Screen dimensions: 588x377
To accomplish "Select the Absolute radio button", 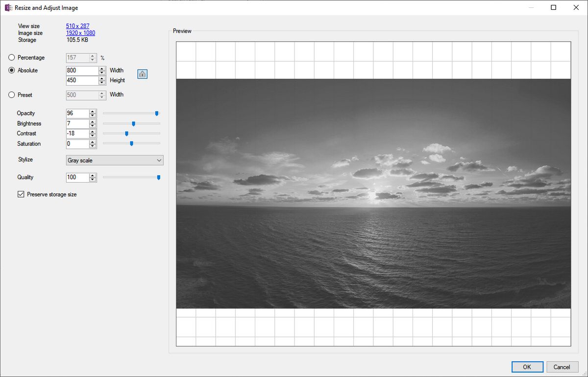I will coord(12,71).
